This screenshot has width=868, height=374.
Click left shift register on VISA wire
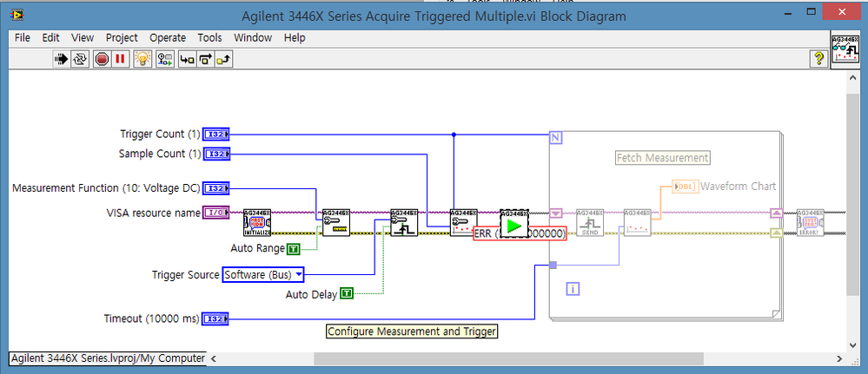(x=556, y=213)
